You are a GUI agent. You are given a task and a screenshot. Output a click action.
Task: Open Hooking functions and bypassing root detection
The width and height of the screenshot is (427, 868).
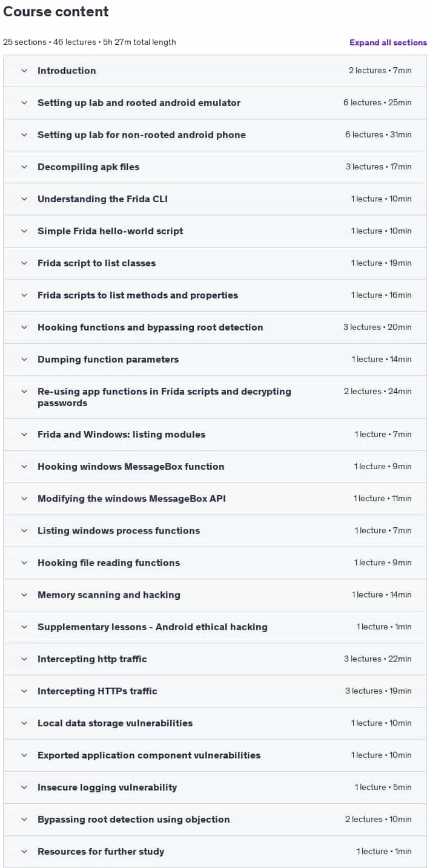(215, 327)
